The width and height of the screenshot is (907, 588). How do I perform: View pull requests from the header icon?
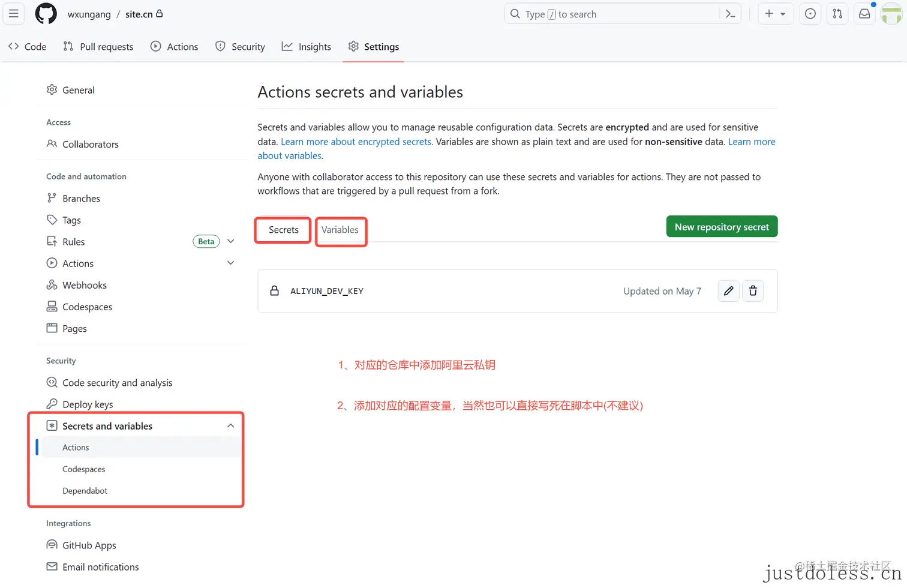click(x=837, y=13)
